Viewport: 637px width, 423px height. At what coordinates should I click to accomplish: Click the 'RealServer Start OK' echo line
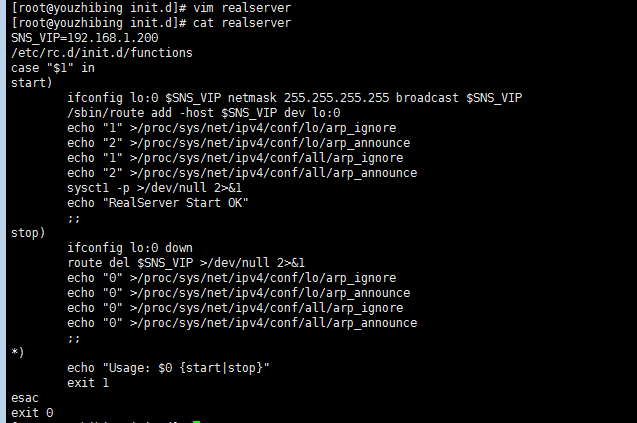pos(158,203)
